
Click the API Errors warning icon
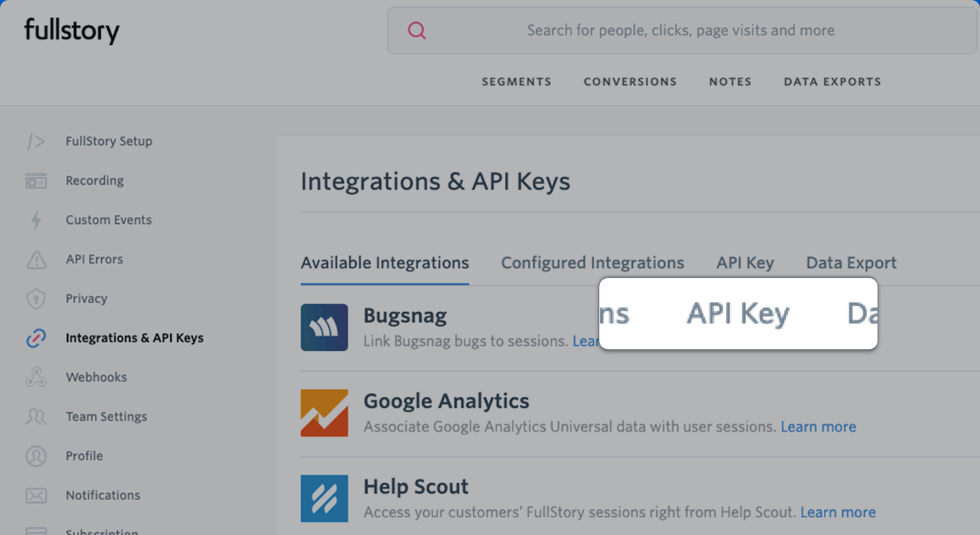click(x=36, y=260)
